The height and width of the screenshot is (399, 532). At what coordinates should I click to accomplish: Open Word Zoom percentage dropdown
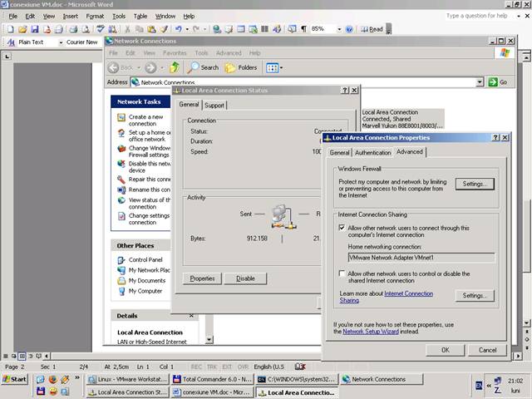point(339,29)
